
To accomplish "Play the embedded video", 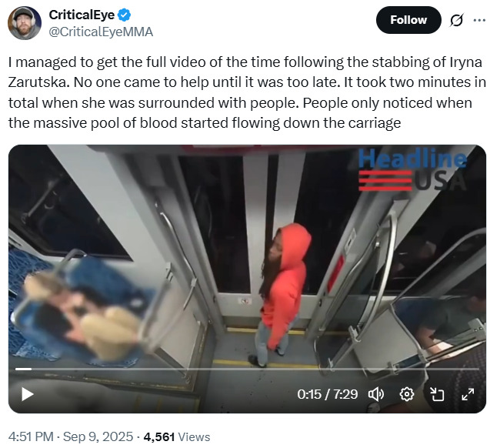I will coord(28,394).
